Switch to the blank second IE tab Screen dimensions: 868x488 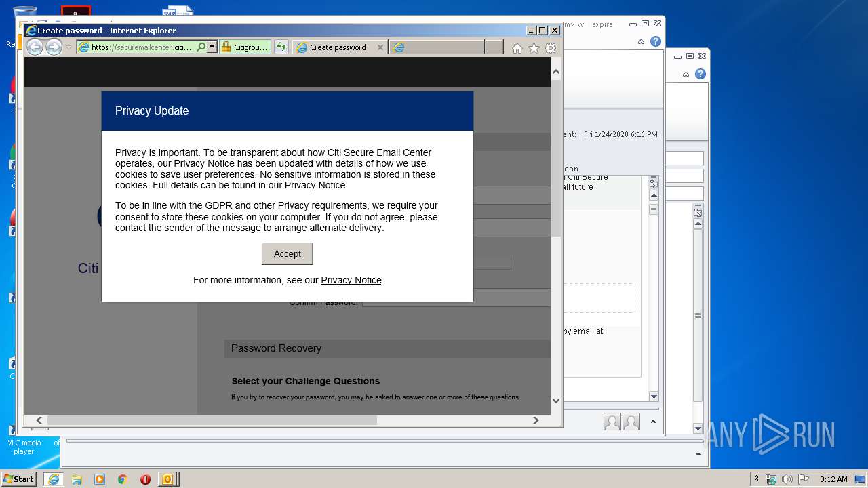tap(437, 47)
